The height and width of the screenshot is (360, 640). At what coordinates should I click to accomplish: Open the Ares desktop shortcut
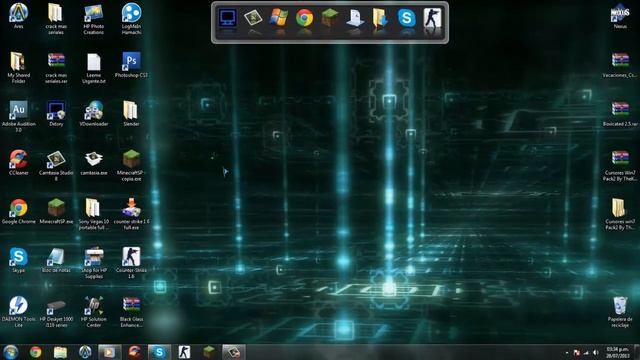(18, 16)
